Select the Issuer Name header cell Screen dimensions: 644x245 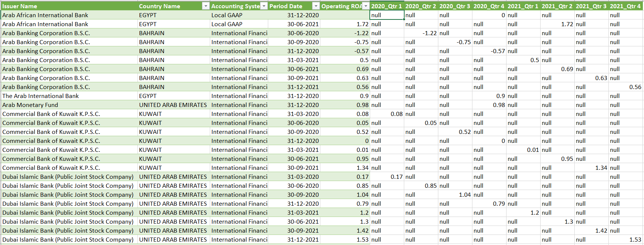click(69, 6)
